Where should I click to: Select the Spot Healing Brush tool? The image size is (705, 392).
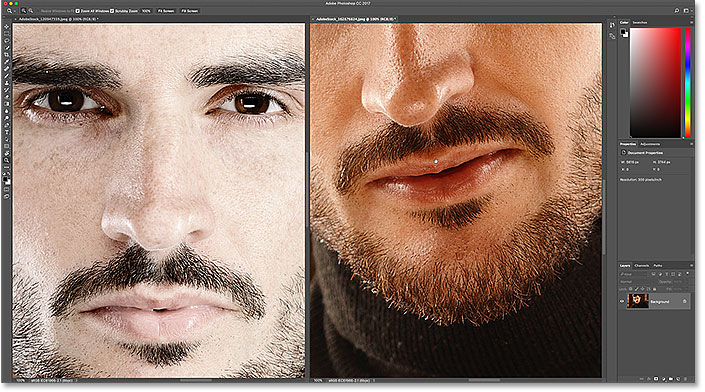click(6, 68)
